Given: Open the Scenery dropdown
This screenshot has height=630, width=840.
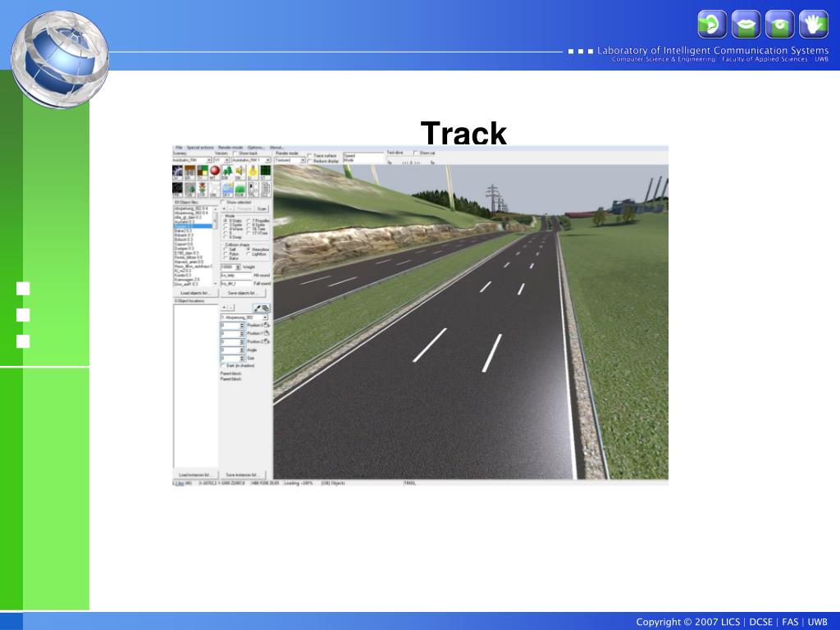Looking at the screenshot, I should pyautogui.click(x=192, y=160).
